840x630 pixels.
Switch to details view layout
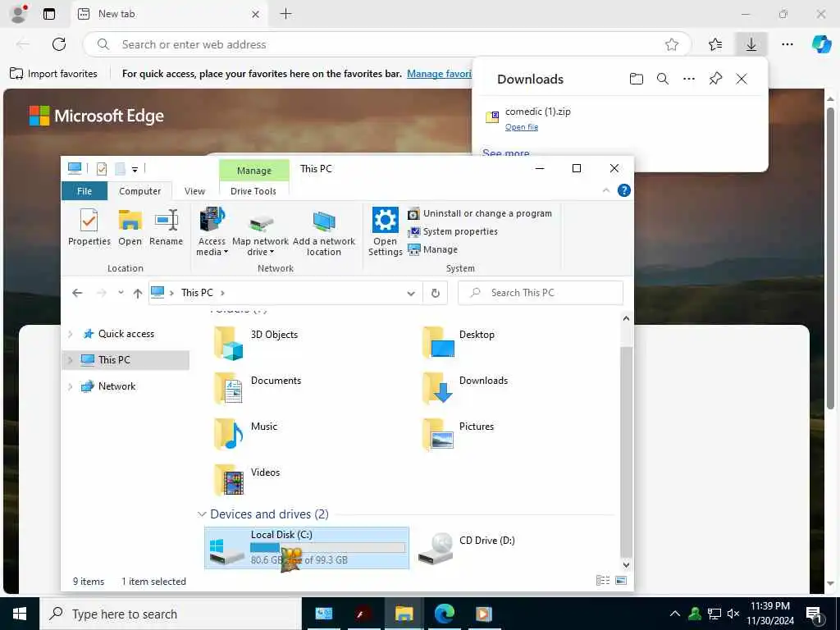coord(603,580)
